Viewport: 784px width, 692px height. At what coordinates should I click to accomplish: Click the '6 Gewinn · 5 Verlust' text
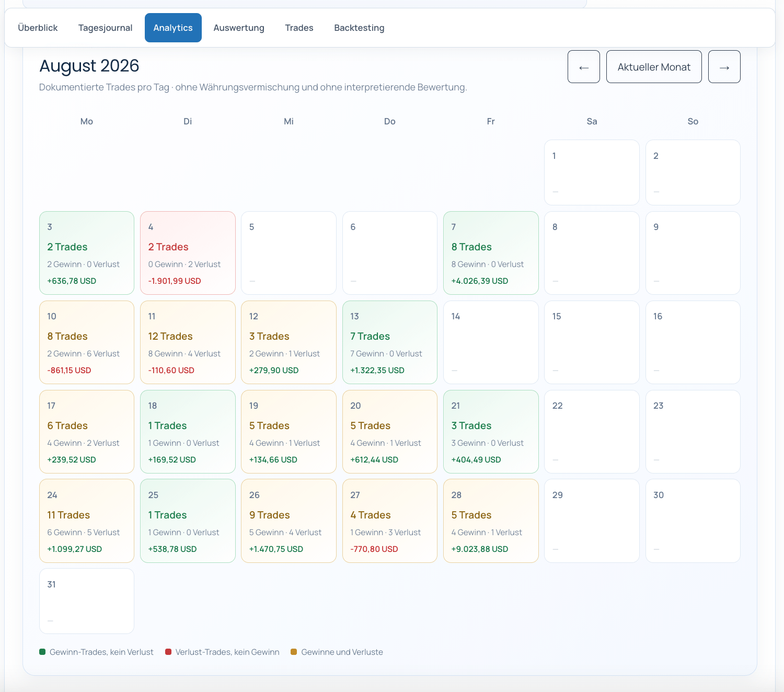click(x=84, y=533)
